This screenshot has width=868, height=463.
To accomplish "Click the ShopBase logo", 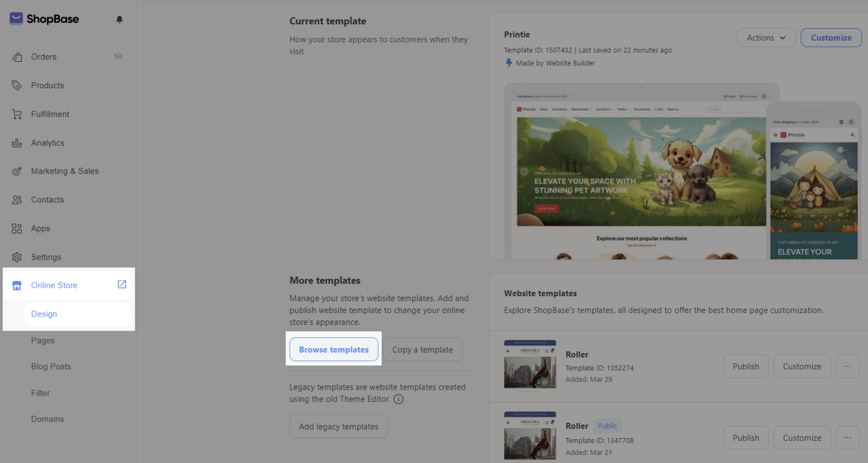I will [44, 19].
